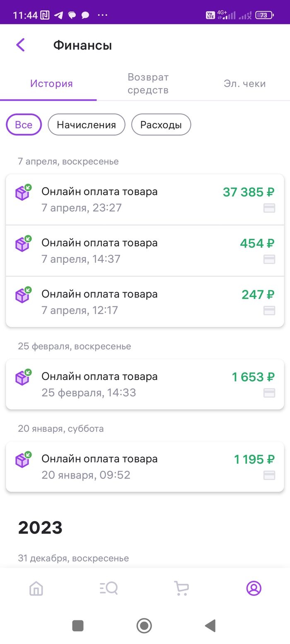Select the Начисления filter chip

[86, 125]
